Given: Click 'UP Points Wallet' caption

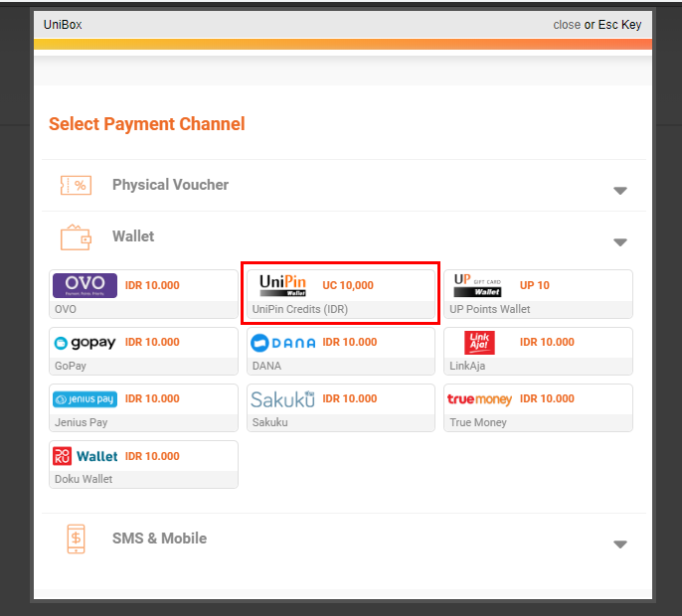Looking at the screenshot, I should click(x=490, y=310).
